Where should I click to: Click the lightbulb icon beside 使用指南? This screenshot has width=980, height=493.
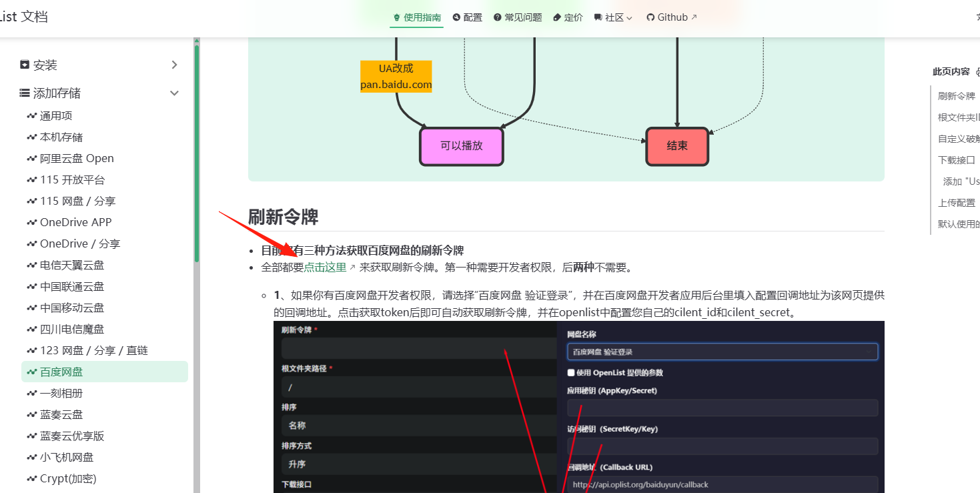point(396,17)
